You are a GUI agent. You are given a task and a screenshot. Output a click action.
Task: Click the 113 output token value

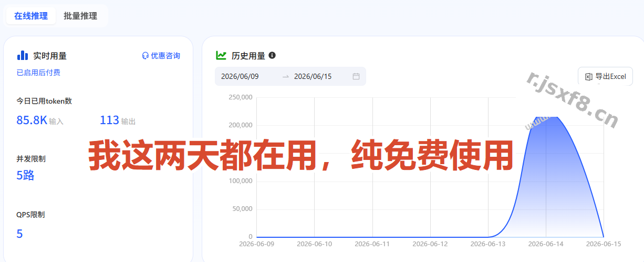109,120
